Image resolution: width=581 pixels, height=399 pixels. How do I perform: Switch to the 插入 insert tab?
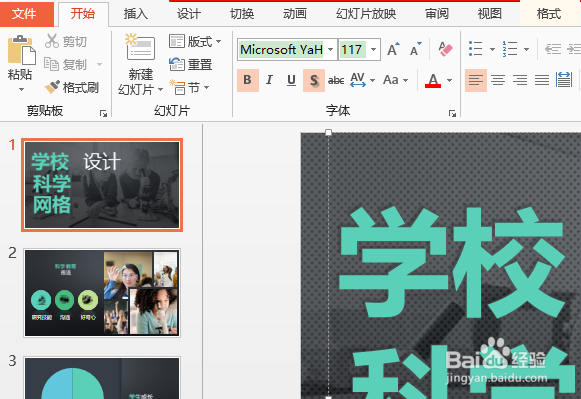point(136,14)
